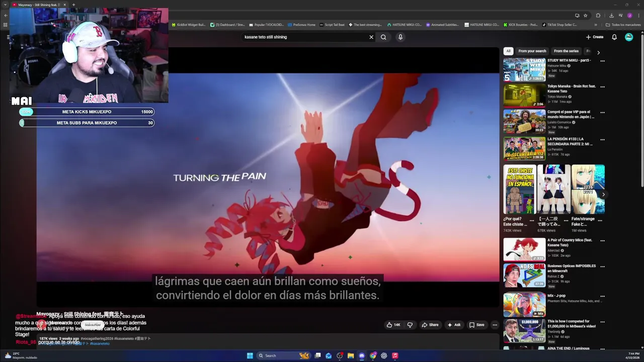
Task: Open Este chiste no funciona short
Action: coord(520,189)
